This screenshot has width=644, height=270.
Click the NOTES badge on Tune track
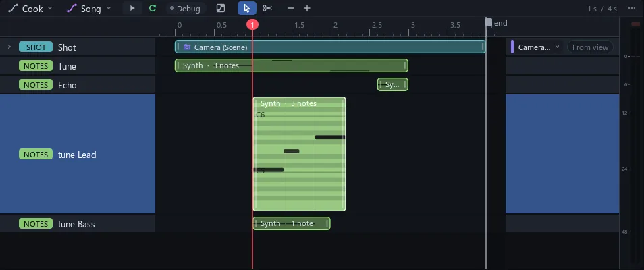tap(36, 65)
